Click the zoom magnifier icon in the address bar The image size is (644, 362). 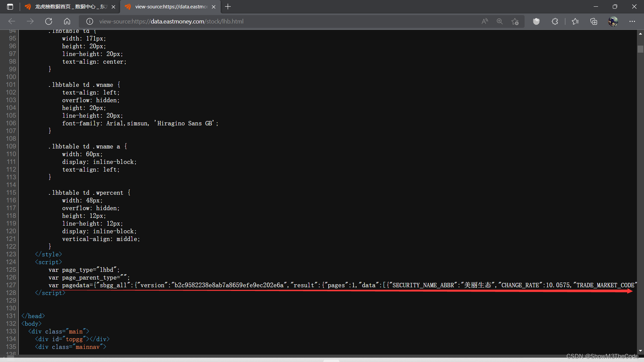500,21
